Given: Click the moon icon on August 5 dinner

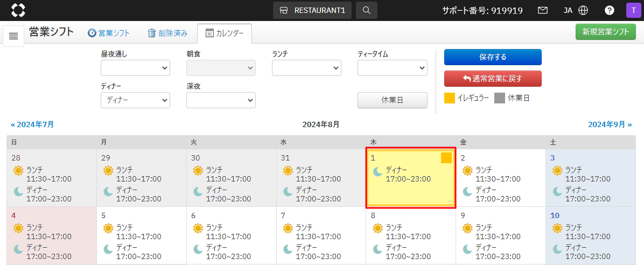Looking at the screenshot, I should click(108, 249).
